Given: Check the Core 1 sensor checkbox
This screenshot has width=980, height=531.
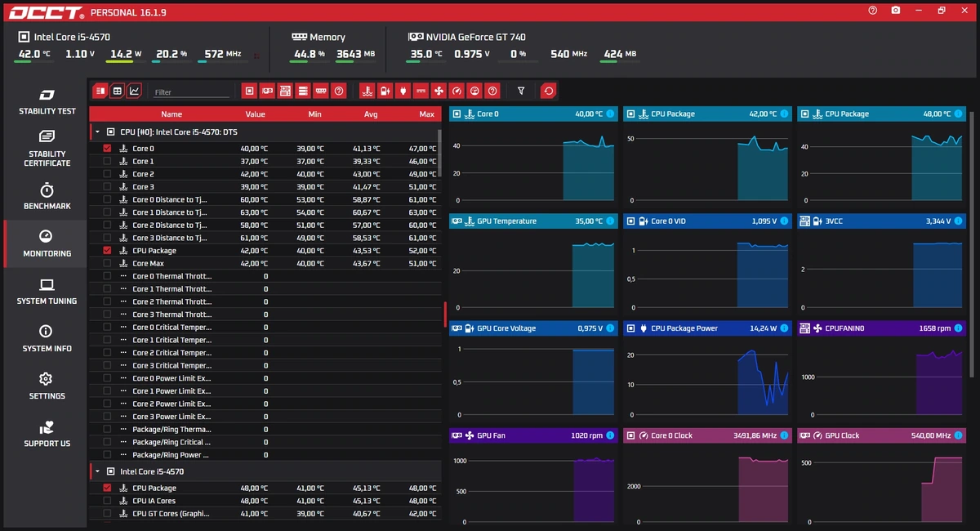Looking at the screenshot, I should tap(107, 161).
